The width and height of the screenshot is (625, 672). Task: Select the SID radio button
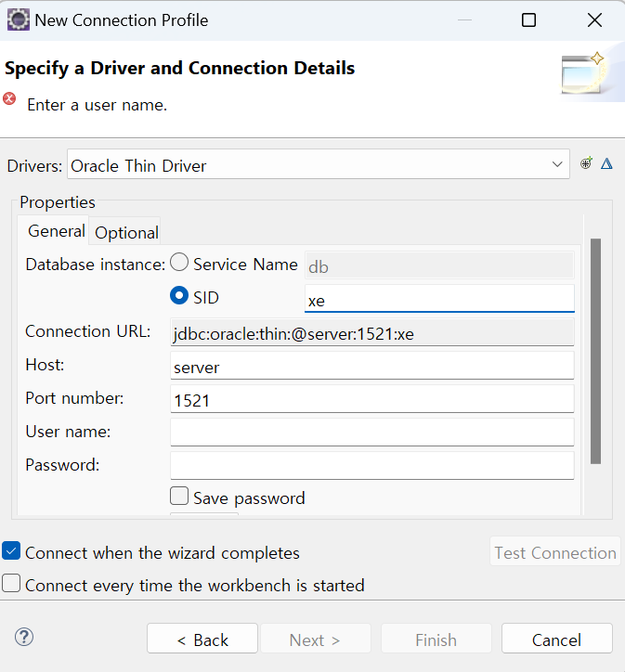179,296
